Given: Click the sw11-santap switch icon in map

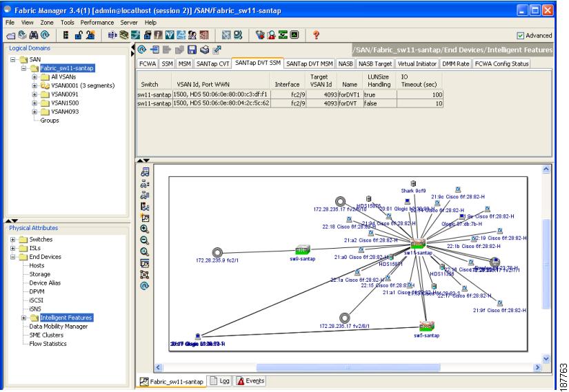Looking at the screenshot, I should tap(417, 243).
